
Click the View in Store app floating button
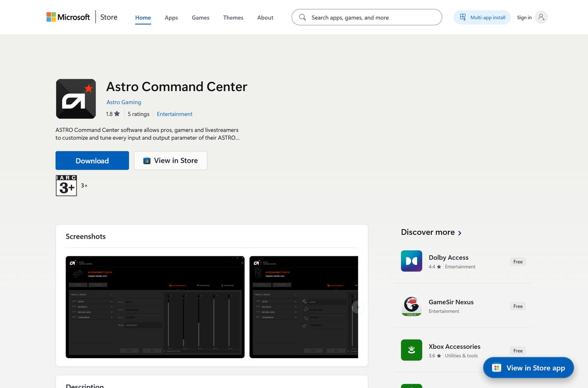click(528, 367)
